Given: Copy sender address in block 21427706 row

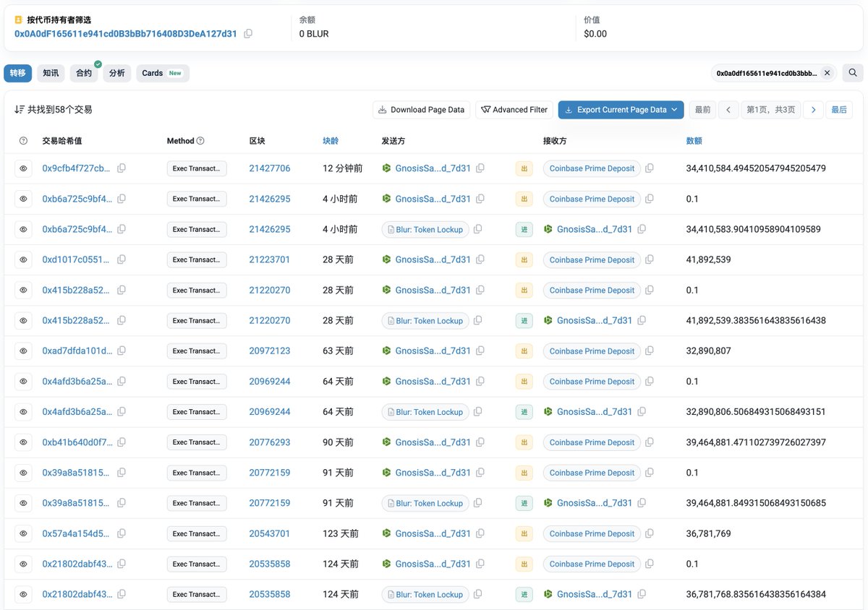Looking at the screenshot, I should point(480,168).
